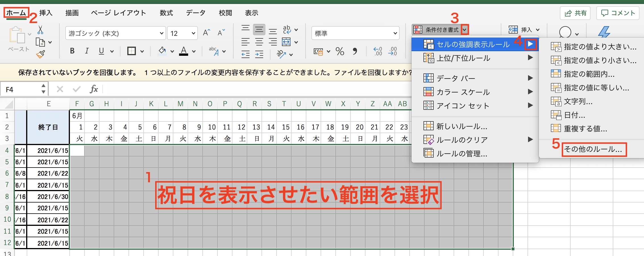Click the select-all corner triangle

9,104
